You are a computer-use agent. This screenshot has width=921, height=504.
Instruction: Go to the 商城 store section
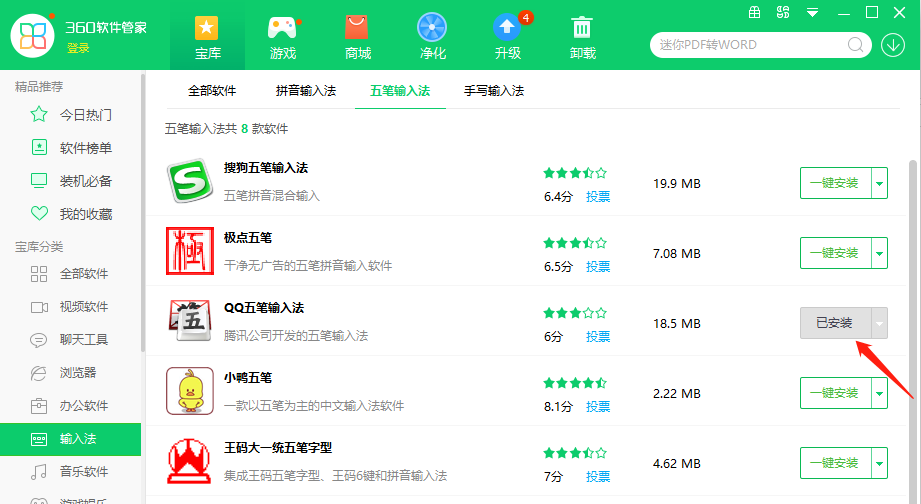point(357,38)
